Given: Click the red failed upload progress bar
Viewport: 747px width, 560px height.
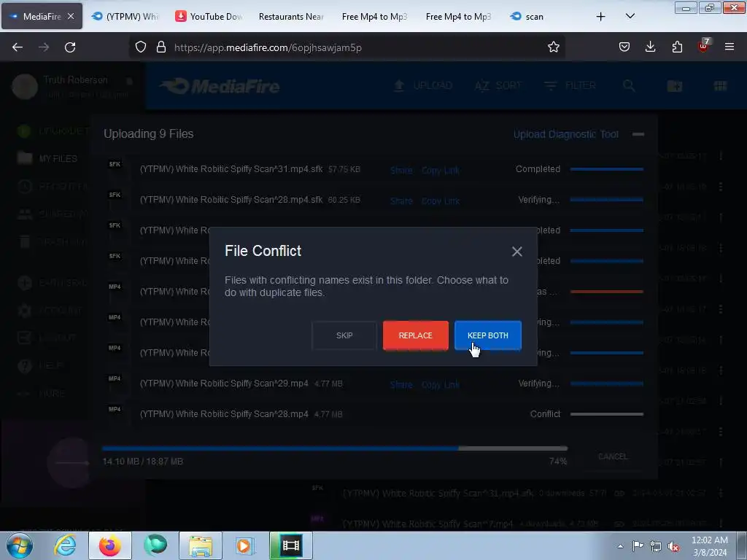Looking at the screenshot, I should [x=606, y=292].
